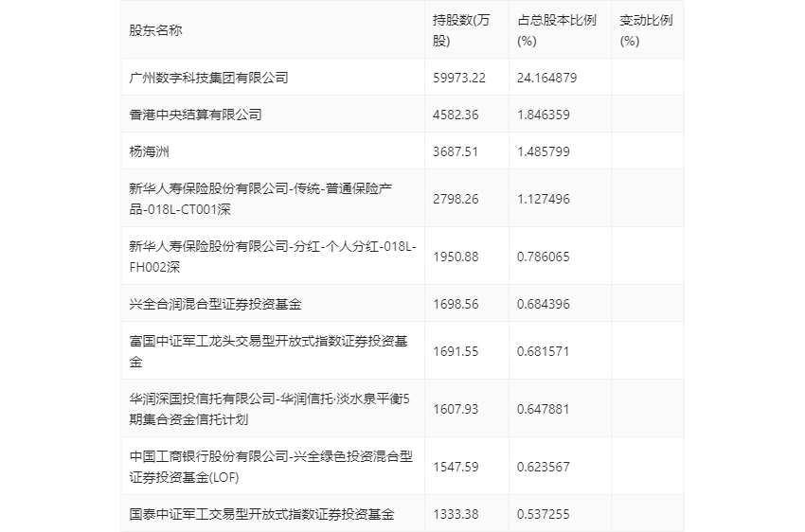Image resolution: width=805 pixels, height=532 pixels.
Task: Select the ratio value 24.164879
Action: (546, 78)
